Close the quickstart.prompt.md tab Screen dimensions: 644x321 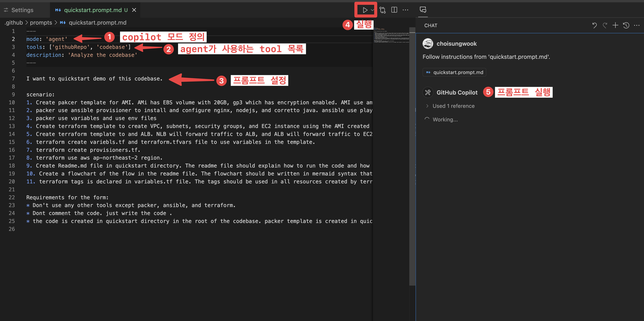(x=134, y=10)
